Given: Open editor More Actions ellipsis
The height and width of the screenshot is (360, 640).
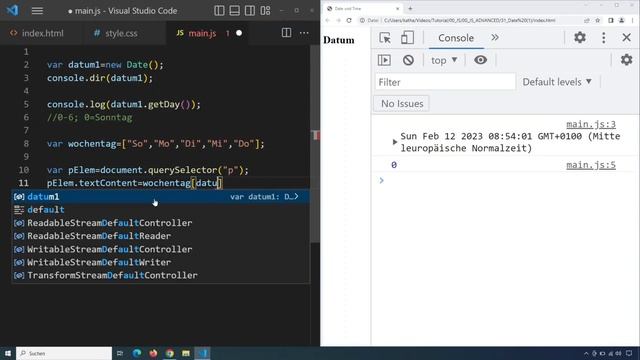Looking at the screenshot, I should [x=304, y=33].
